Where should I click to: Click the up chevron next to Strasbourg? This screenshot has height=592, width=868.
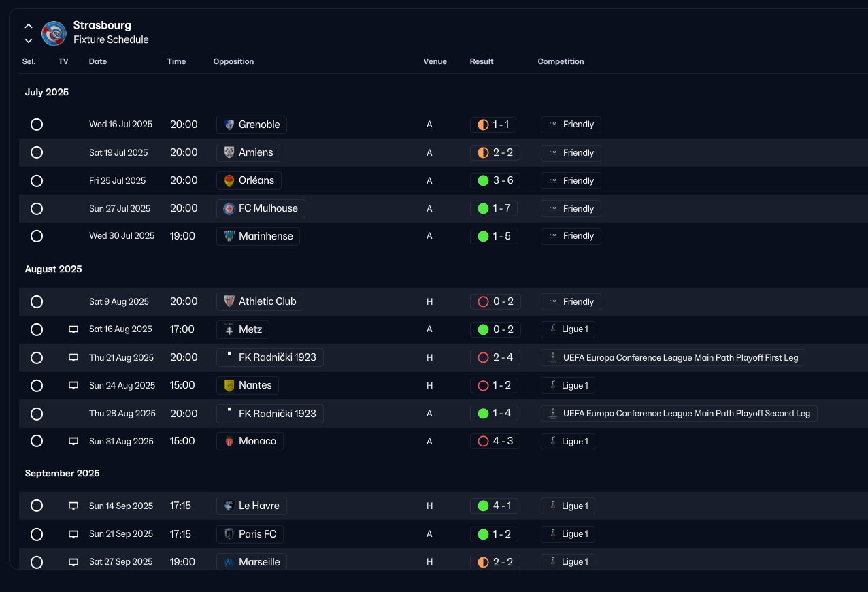29,26
